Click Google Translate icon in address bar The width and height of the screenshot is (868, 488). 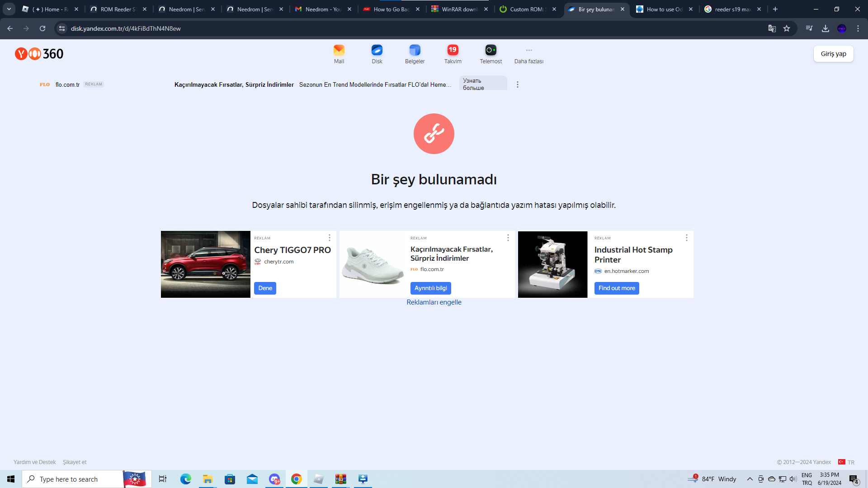point(772,28)
